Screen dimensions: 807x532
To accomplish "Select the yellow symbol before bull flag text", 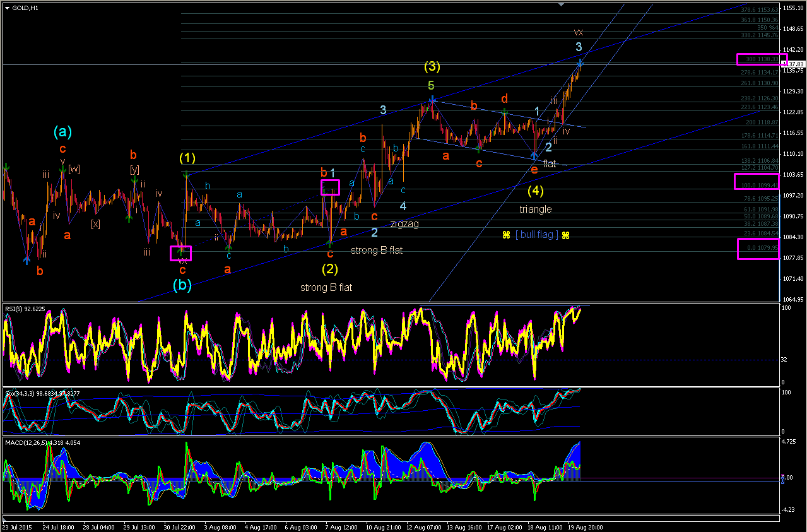I will click(506, 235).
